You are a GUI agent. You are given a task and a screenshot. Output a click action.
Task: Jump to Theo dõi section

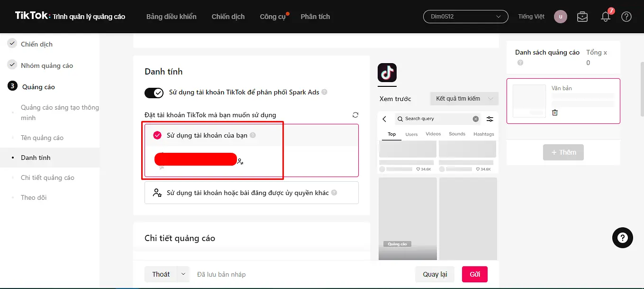click(34, 197)
